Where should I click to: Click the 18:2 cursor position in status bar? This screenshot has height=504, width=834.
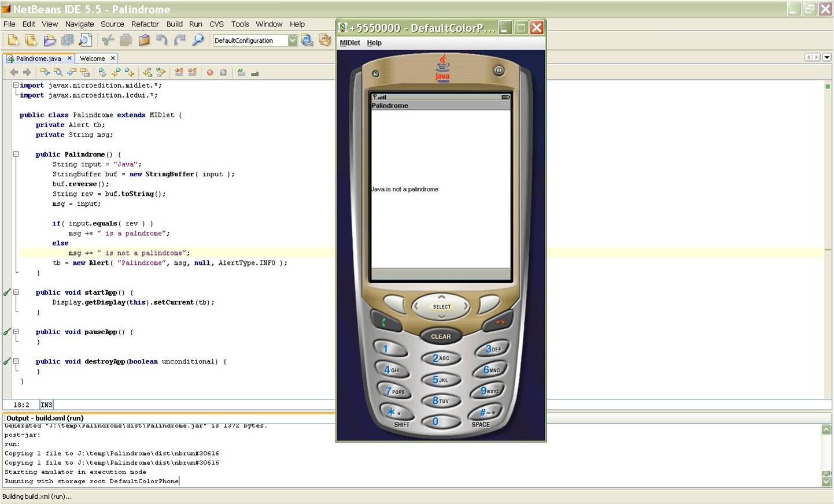21,405
